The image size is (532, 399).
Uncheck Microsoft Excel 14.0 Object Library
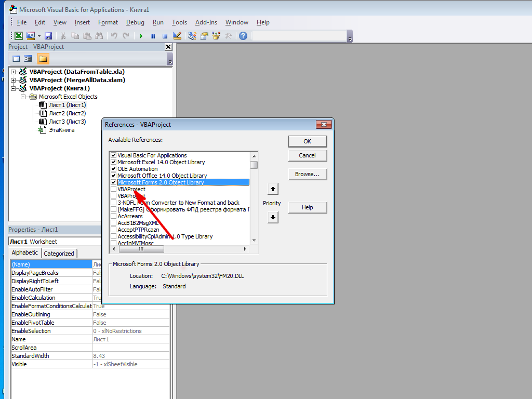pyautogui.click(x=114, y=162)
